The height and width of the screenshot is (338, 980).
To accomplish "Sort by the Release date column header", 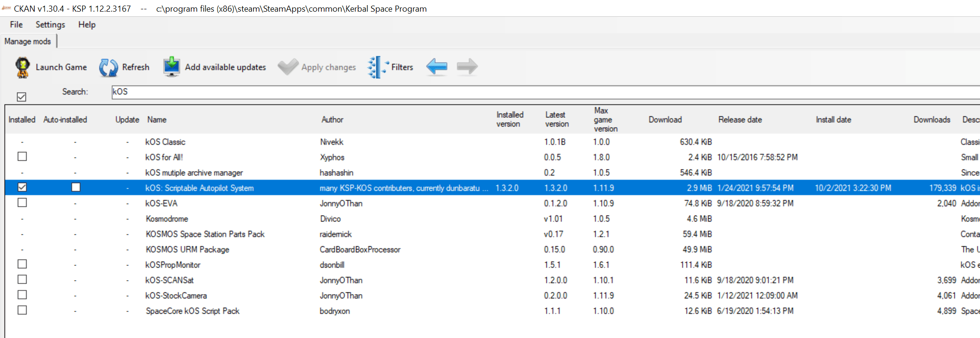I will coord(740,120).
